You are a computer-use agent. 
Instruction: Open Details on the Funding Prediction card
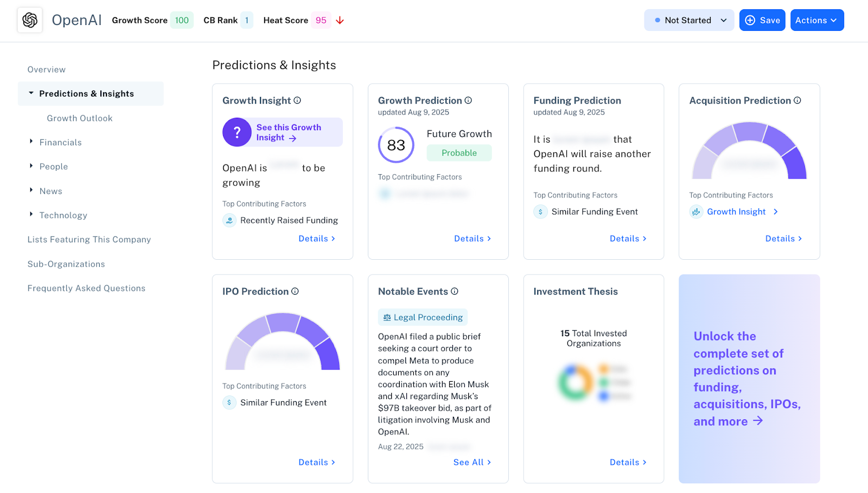point(627,238)
